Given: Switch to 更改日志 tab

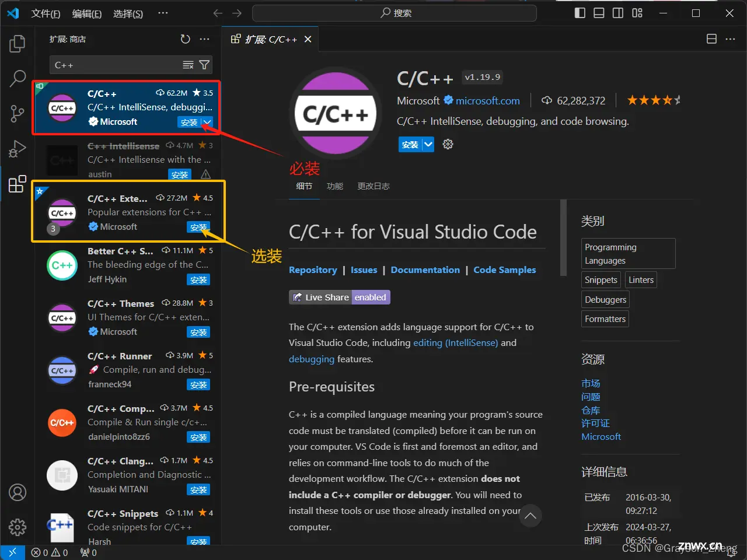Looking at the screenshot, I should pyautogui.click(x=373, y=186).
